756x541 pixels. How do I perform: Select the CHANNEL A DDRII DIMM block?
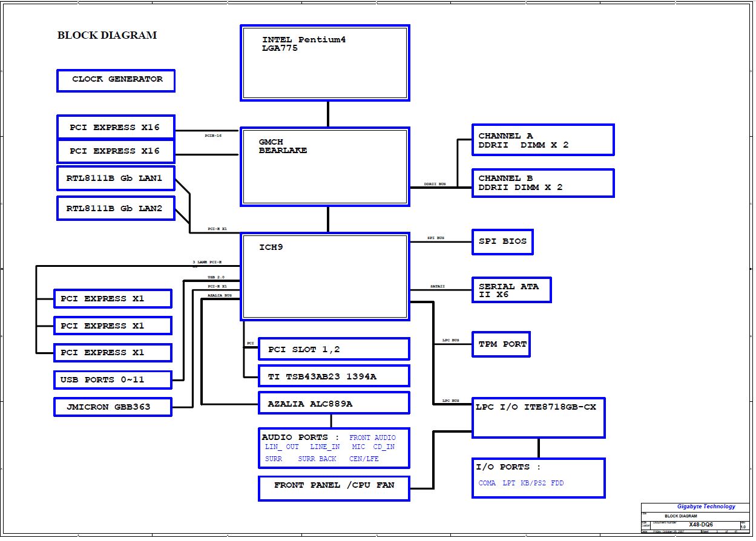click(x=543, y=140)
